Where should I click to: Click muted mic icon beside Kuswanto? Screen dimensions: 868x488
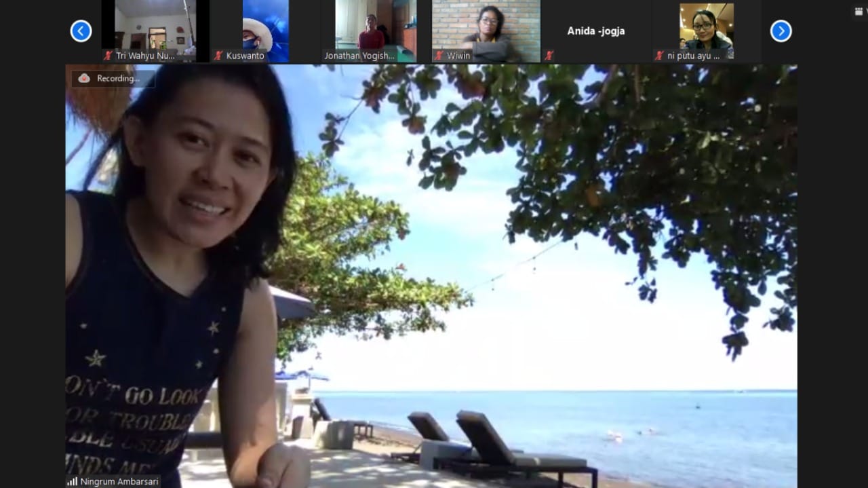[x=218, y=56]
